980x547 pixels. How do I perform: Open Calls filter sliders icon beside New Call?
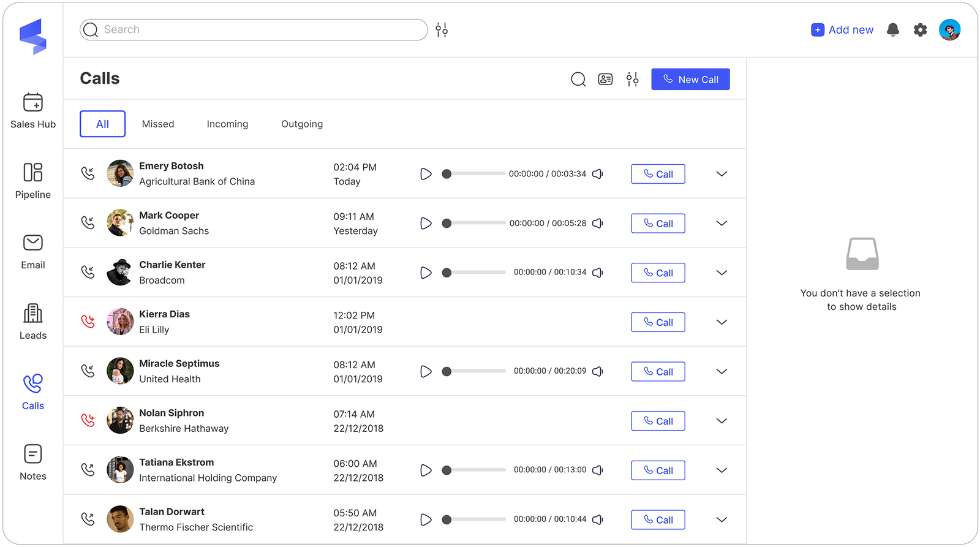pyautogui.click(x=632, y=79)
